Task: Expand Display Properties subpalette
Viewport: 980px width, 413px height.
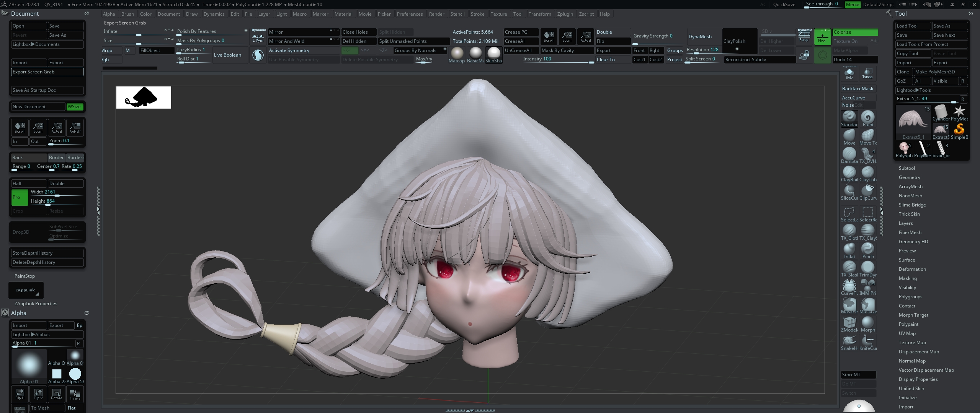Action: (918, 379)
